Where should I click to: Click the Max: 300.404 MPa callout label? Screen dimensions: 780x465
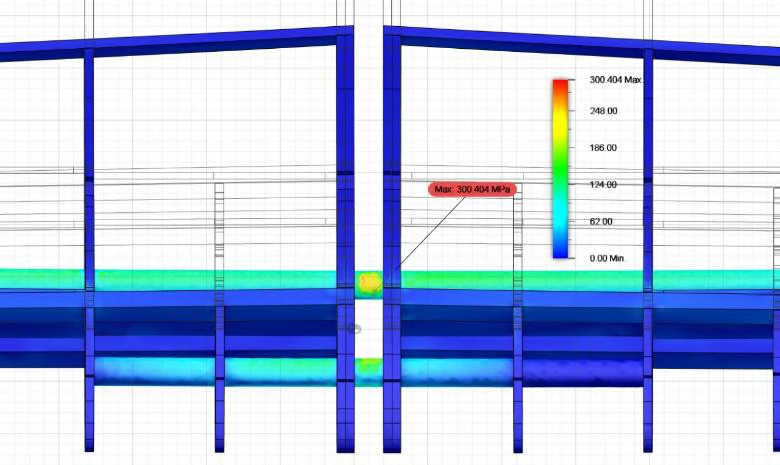pyautogui.click(x=472, y=189)
